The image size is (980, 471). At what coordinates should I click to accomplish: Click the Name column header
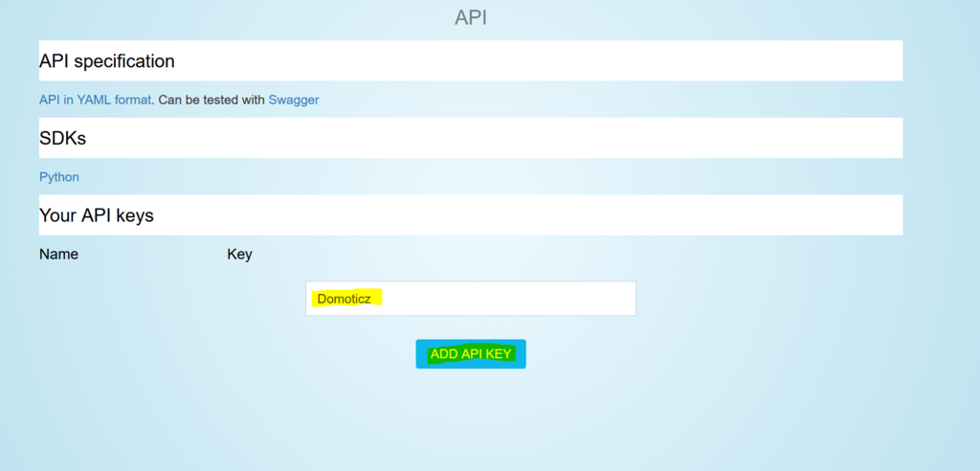click(58, 255)
